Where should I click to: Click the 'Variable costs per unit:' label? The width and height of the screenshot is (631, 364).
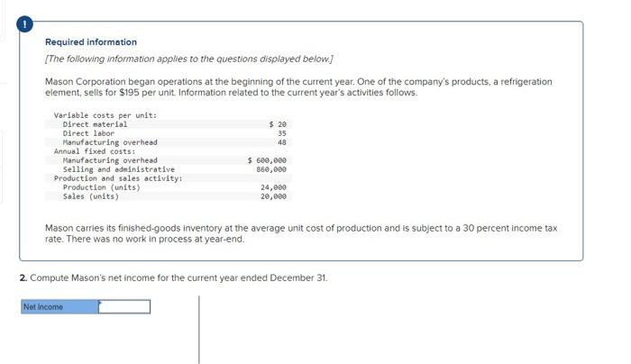tap(105, 115)
